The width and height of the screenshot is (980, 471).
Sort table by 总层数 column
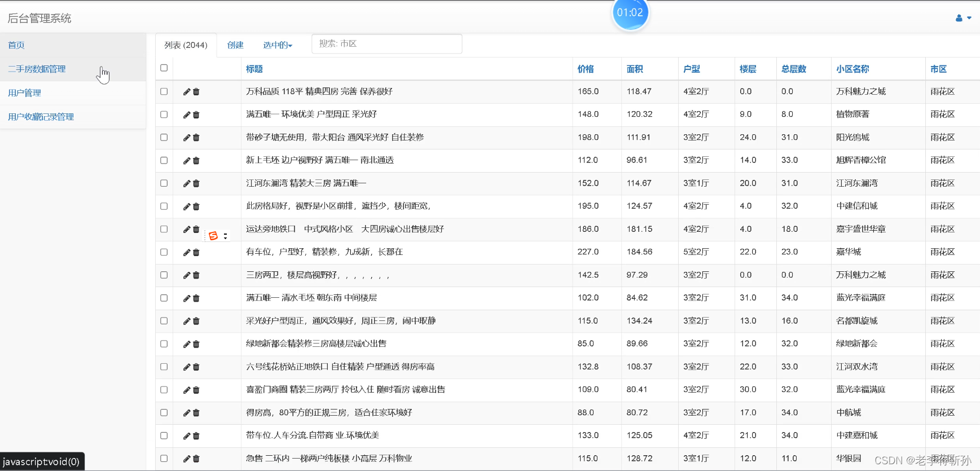point(794,69)
